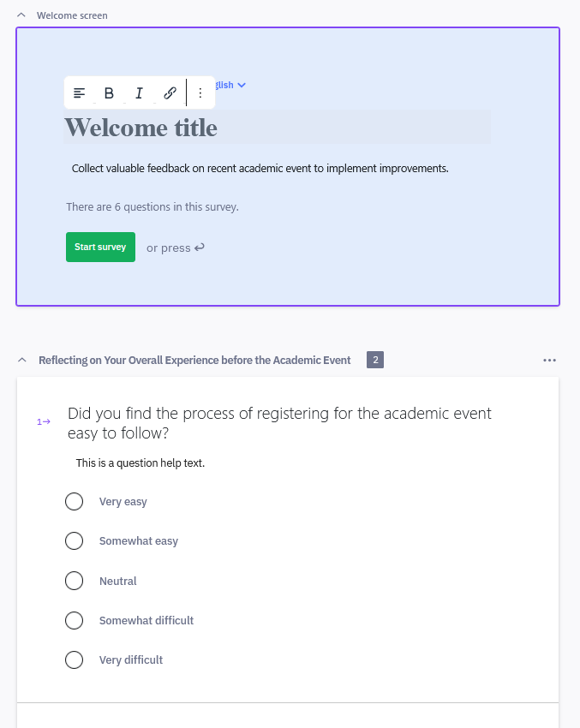Screen dimensions: 580x728
Task: Toggle bold formatting in text toolbar
Action: pyautogui.click(x=109, y=92)
